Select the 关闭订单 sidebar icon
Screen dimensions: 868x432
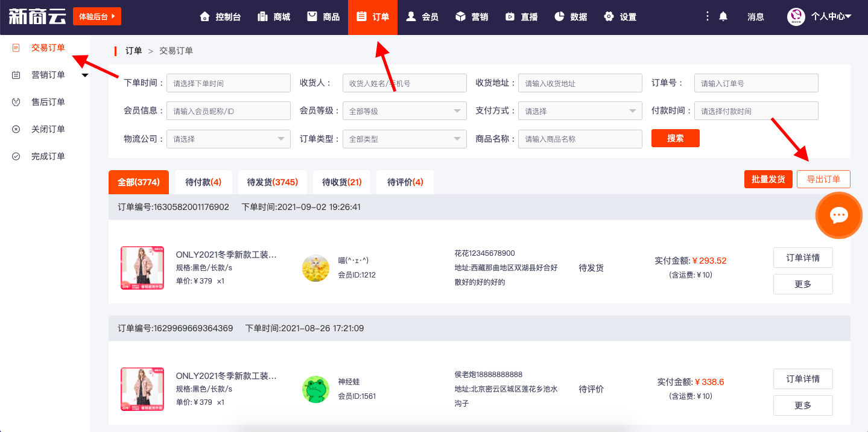16,129
